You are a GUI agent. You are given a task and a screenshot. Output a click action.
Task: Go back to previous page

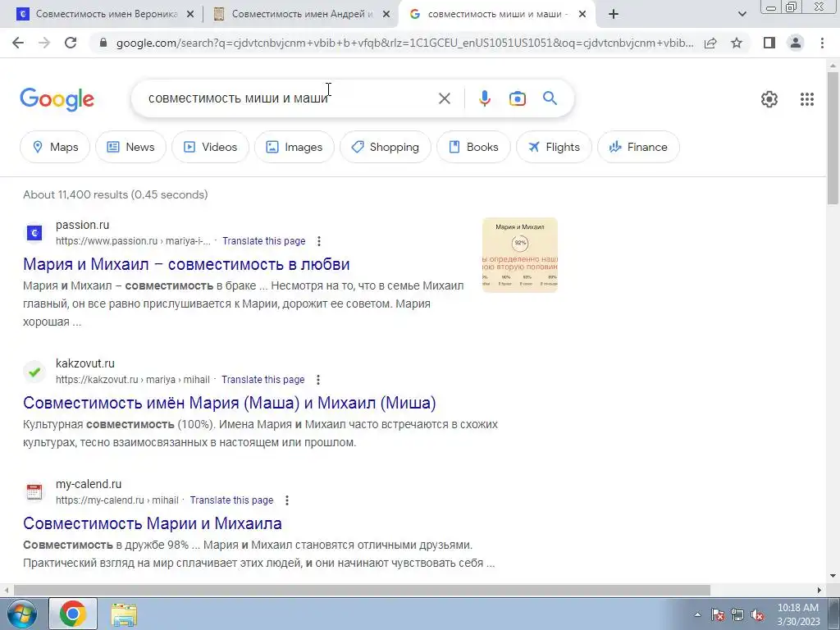[x=18, y=43]
